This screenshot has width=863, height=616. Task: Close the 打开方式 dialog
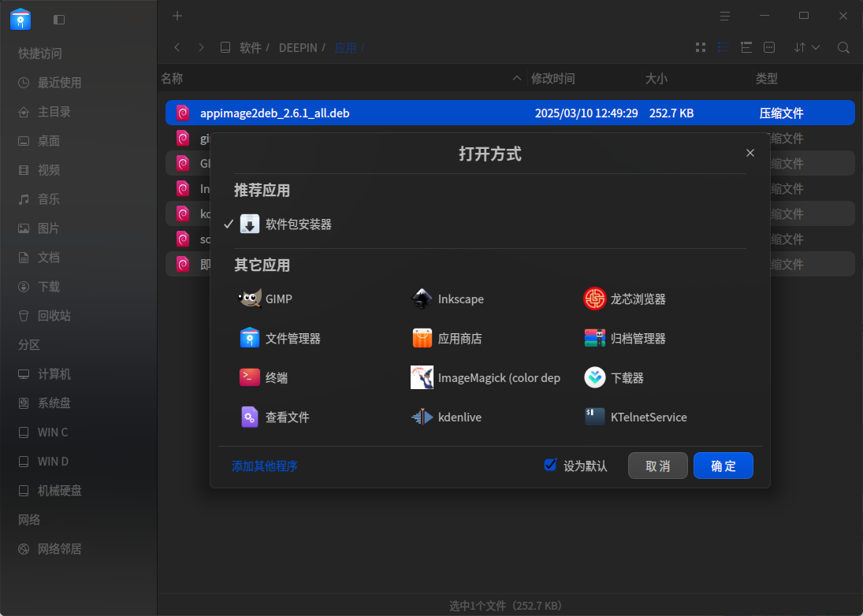750,153
